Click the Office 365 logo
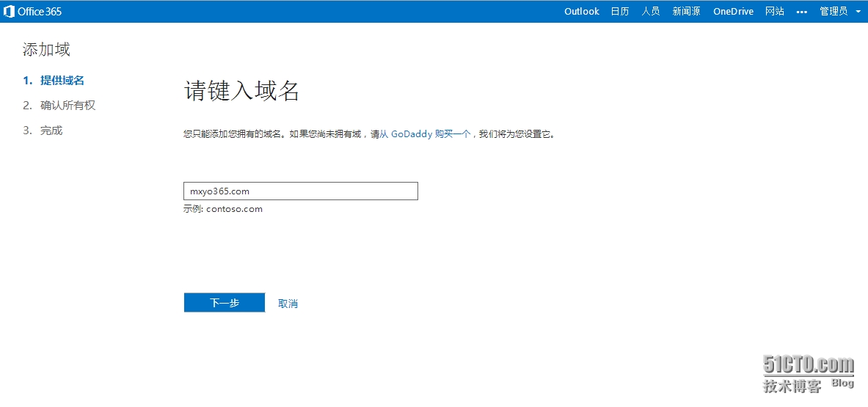This screenshot has height=407, width=868. pos(33,12)
